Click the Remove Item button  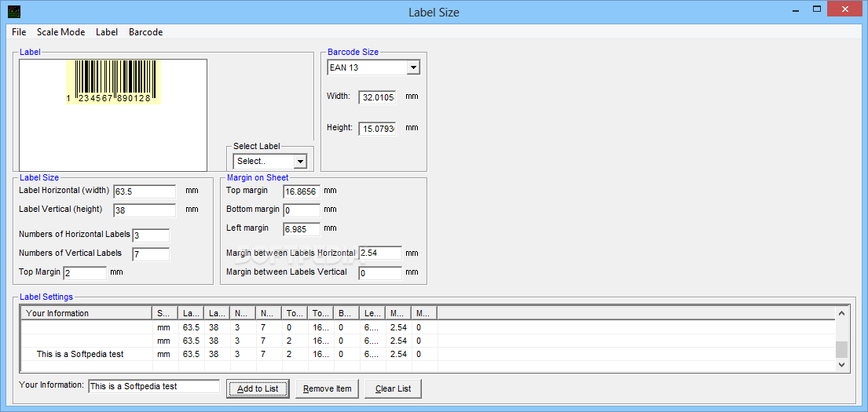tap(327, 388)
